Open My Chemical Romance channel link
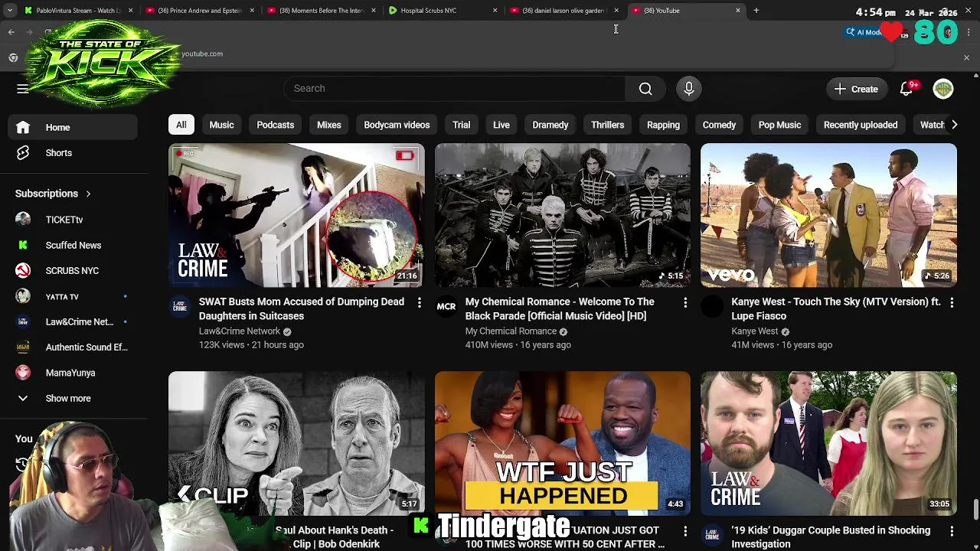This screenshot has width=980, height=551. click(511, 331)
